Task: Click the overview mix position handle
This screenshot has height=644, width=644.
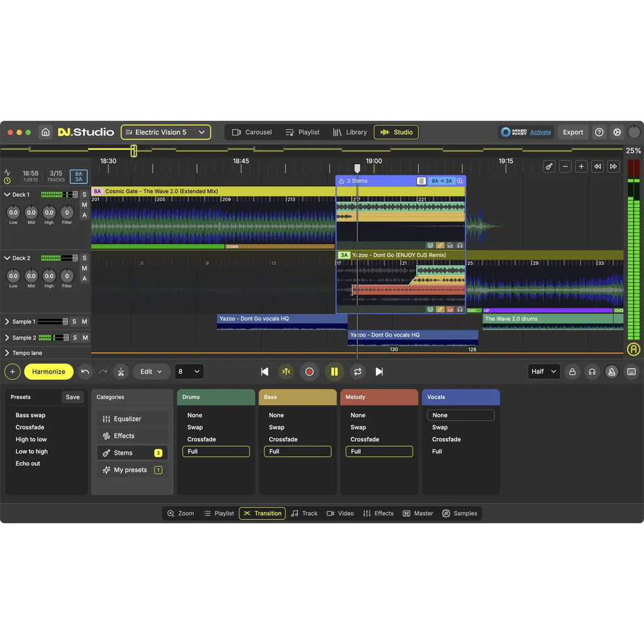Action: pyautogui.click(x=133, y=151)
